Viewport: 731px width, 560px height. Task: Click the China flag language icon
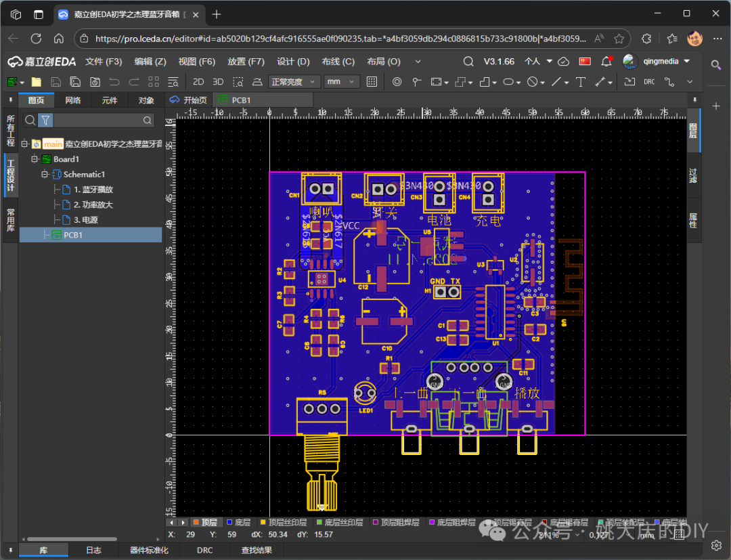(x=585, y=62)
